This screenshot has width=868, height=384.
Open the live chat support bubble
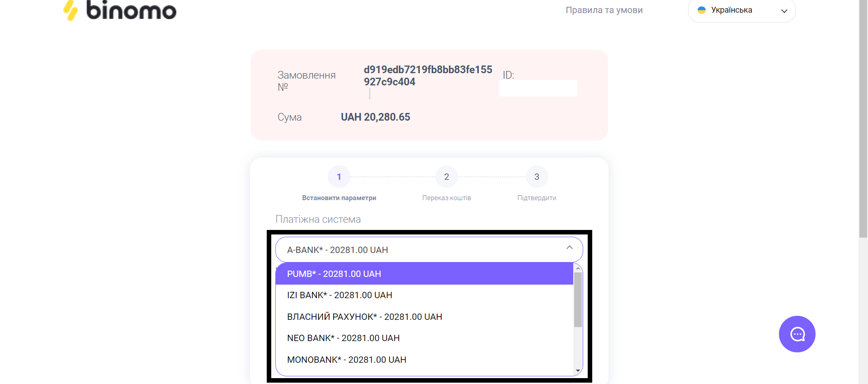(x=797, y=334)
